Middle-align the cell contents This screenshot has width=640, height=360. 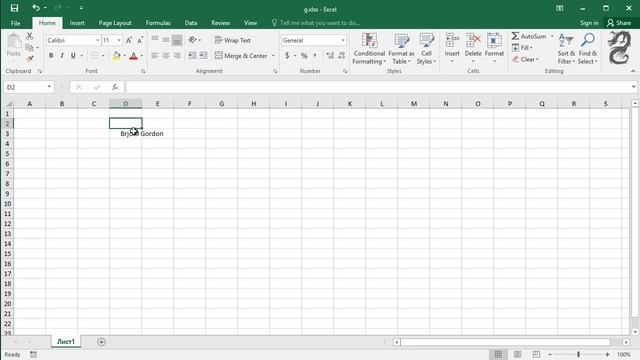(166, 40)
